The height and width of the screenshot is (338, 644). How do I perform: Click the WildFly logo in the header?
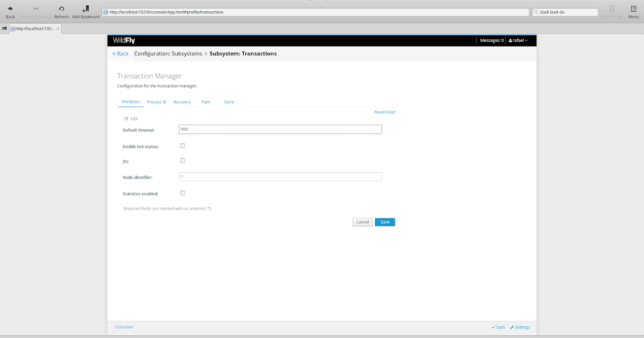coord(125,40)
